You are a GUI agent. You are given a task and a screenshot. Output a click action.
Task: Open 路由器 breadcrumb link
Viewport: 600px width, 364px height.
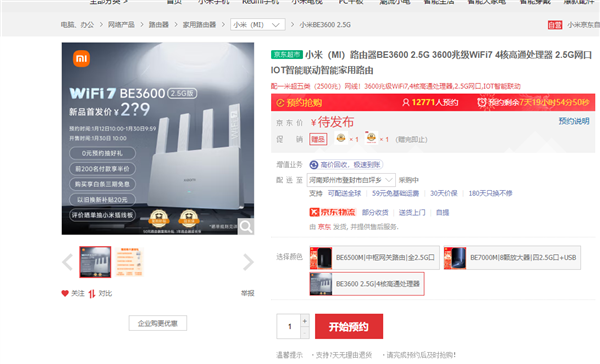(158, 25)
